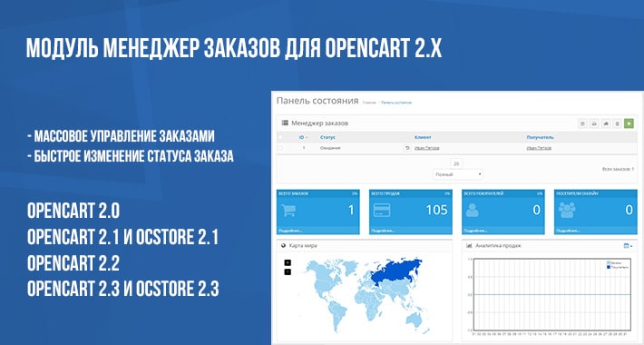Sort orders by Статус column

(x=327, y=137)
